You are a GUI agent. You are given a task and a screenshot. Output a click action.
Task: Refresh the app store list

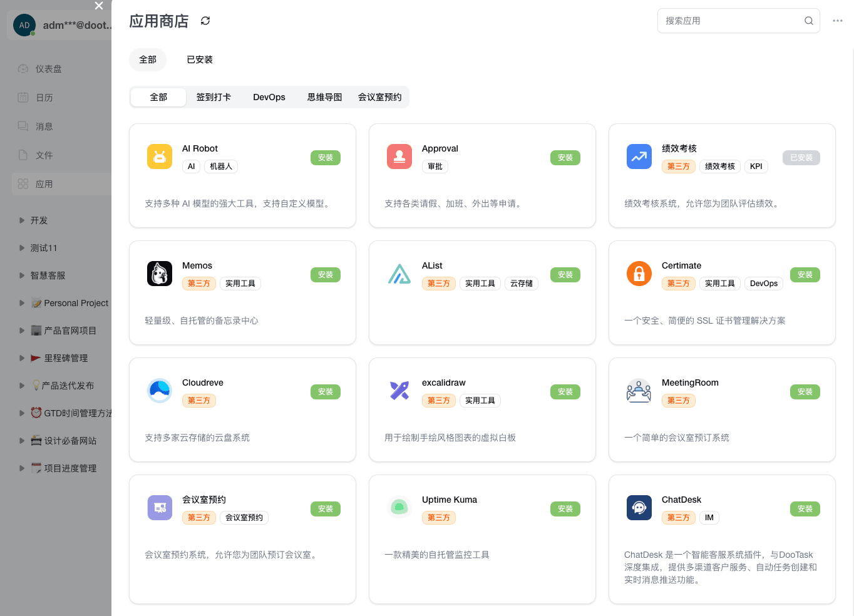pos(205,21)
